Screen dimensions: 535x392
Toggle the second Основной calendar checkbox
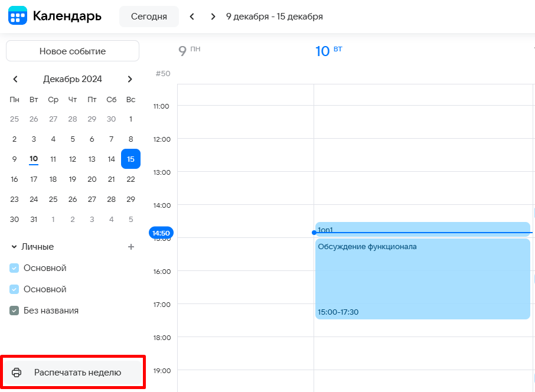(x=15, y=289)
